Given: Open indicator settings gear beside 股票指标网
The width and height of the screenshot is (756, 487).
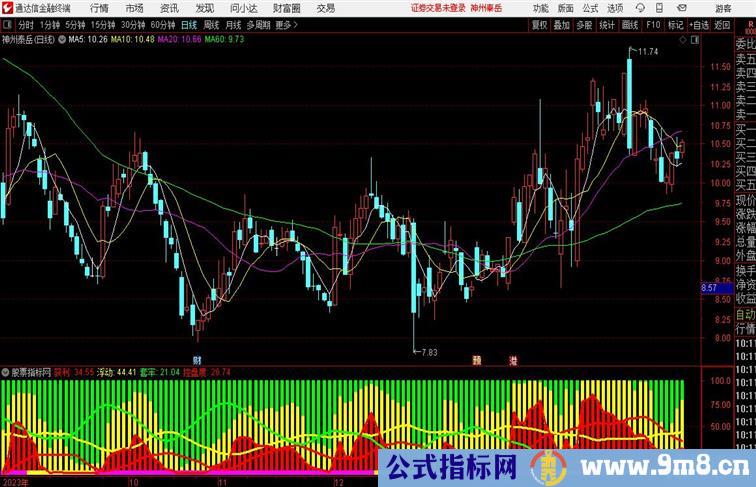Looking at the screenshot, I should tap(6, 372).
